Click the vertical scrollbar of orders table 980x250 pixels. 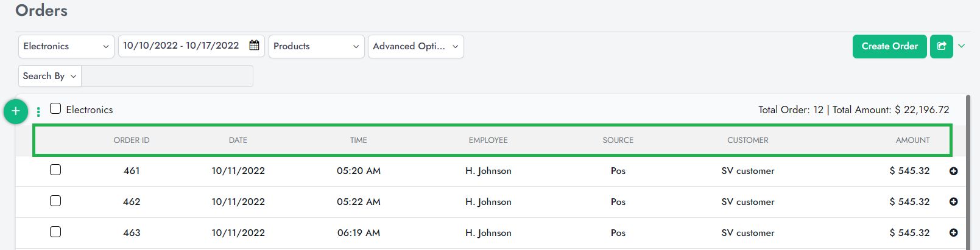(x=968, y=170)
